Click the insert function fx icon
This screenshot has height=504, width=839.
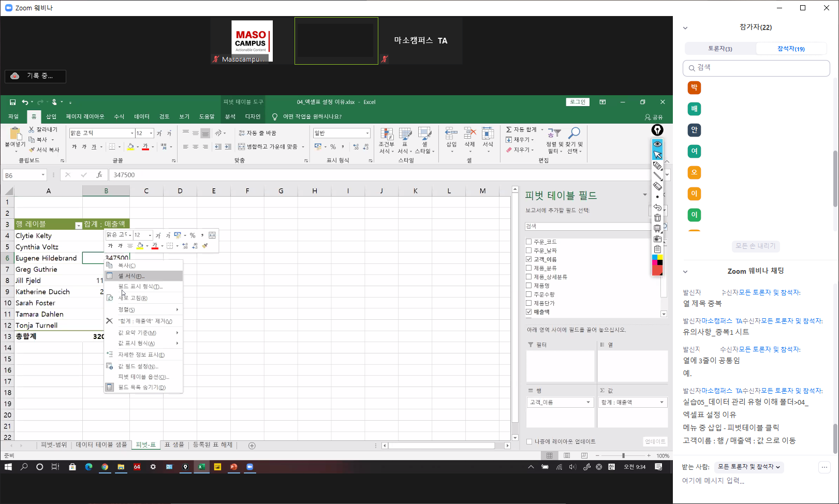(99, 175)
